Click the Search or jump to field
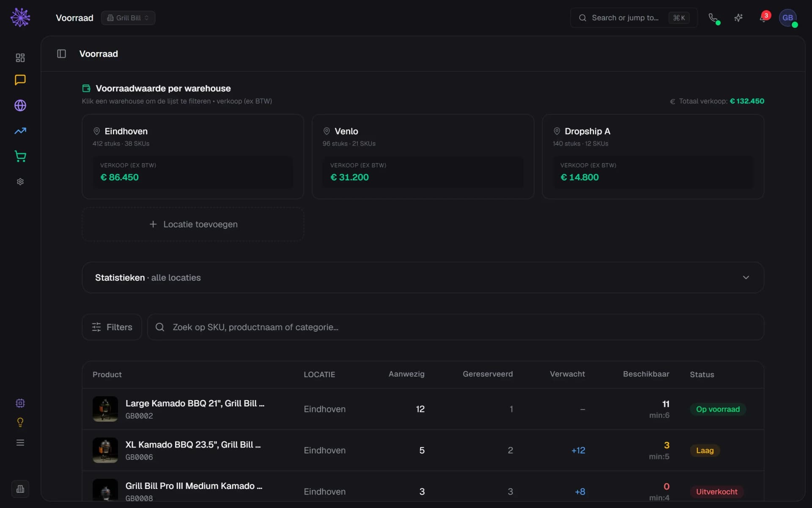 (634, 18)
